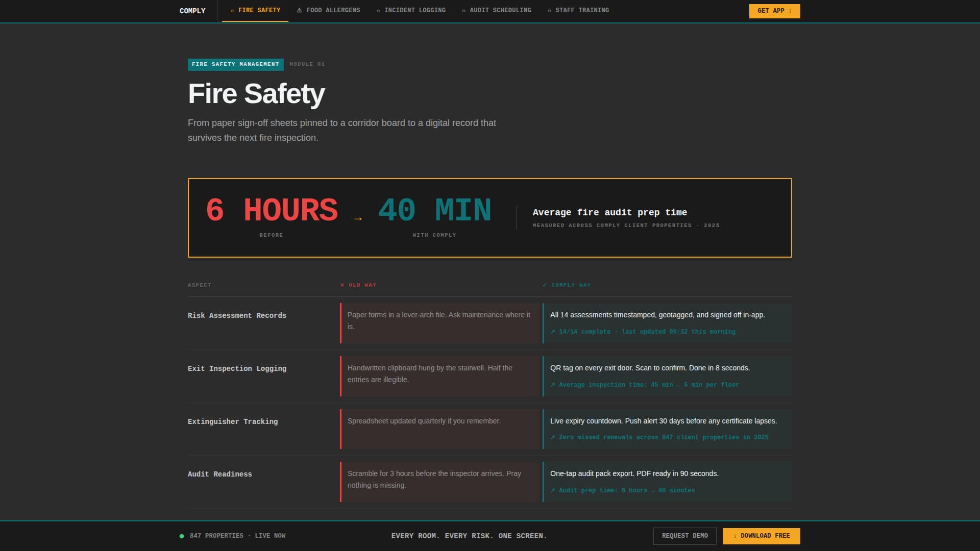Viewport: 980px width, 551px height.
Task: Click the teal '40 MIN' figure
Action: [434, 210]
